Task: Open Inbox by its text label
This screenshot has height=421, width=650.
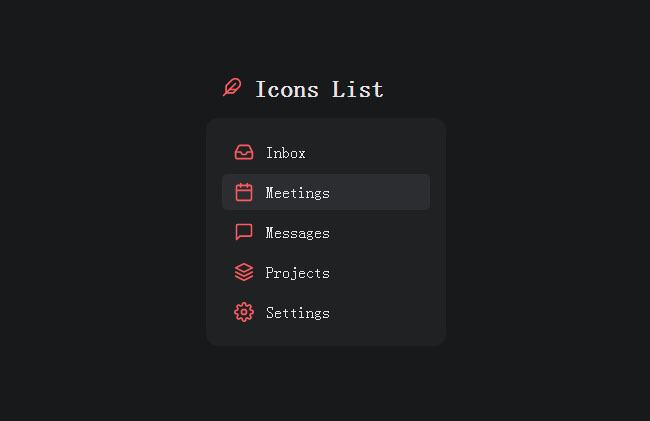Action: [x=286, y=153]
